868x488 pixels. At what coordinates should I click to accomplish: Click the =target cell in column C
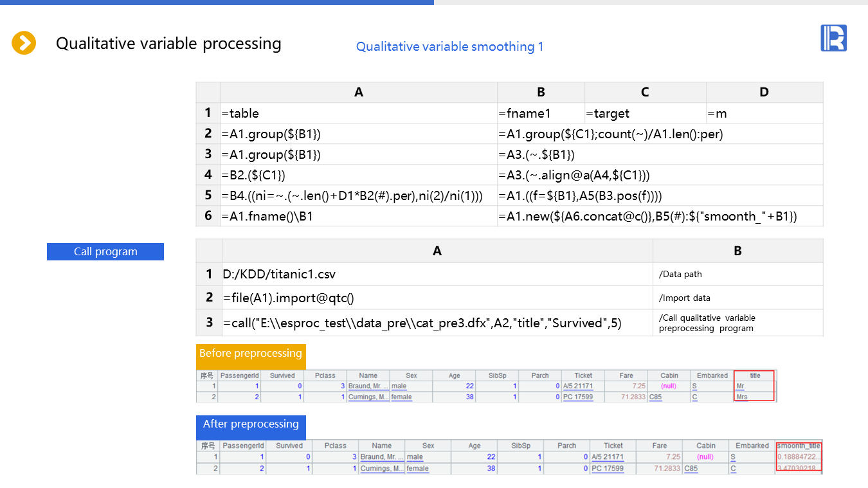point(645,113)
